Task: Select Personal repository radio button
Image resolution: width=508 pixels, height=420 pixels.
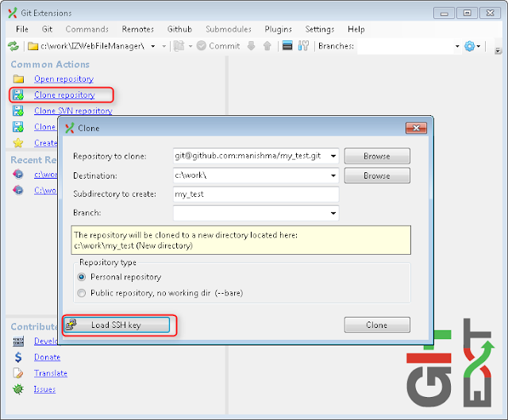Action: point(82,277)
